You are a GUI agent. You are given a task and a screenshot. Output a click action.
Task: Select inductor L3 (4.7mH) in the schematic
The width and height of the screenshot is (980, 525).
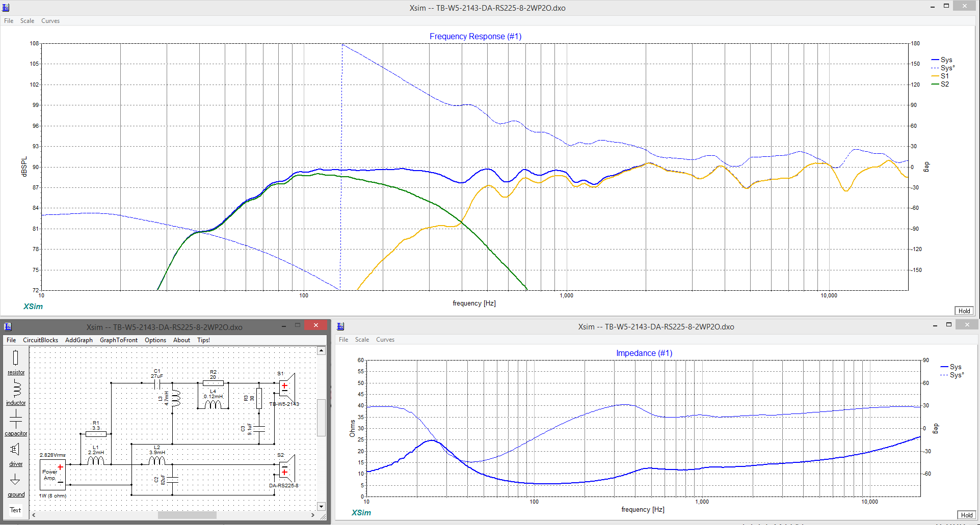[176, 398]
